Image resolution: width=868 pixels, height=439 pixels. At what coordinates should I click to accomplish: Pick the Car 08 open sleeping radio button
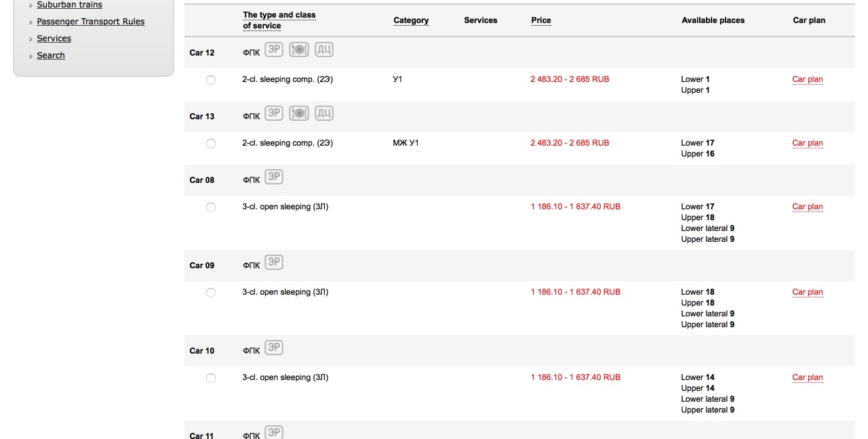coord(211,207)
